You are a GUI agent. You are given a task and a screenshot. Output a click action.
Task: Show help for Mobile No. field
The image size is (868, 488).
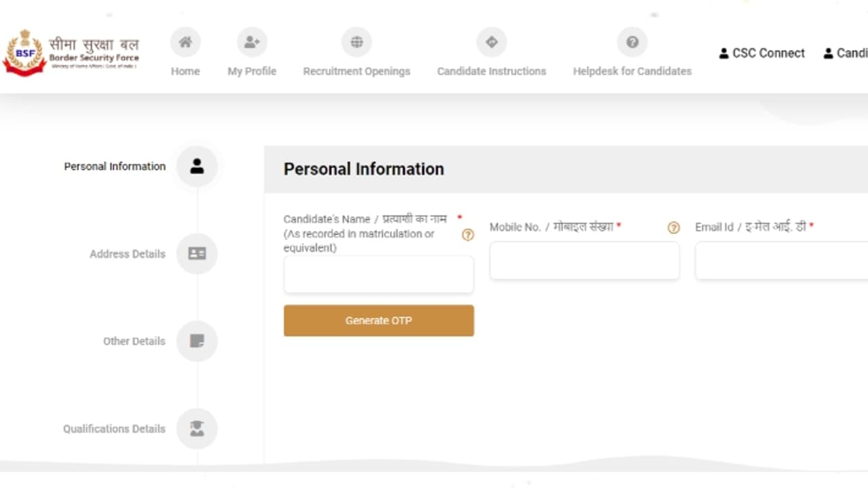673,228
